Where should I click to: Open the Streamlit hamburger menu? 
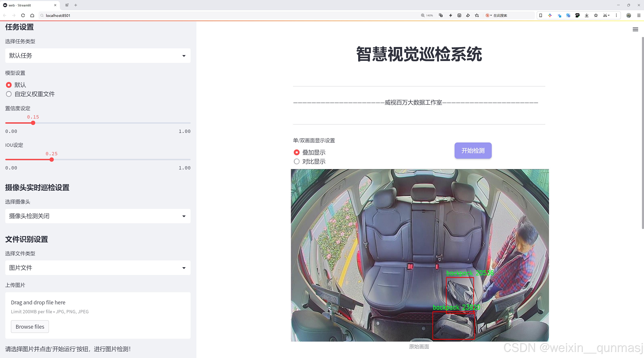[x=635, y=30]
